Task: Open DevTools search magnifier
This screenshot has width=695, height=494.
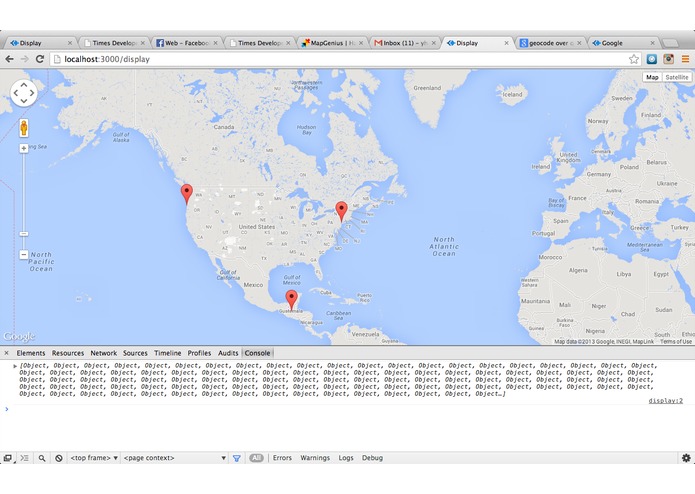Action: pos(42,458)
